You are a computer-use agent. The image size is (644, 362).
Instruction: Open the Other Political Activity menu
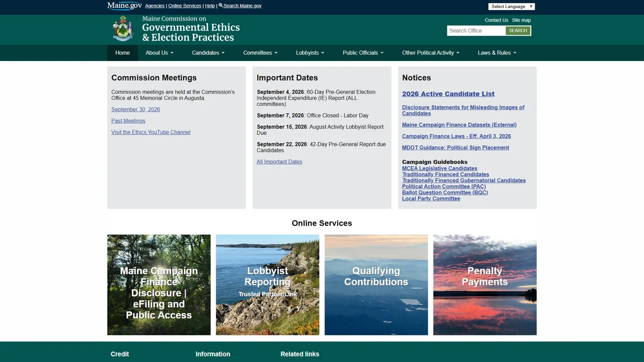431,53
